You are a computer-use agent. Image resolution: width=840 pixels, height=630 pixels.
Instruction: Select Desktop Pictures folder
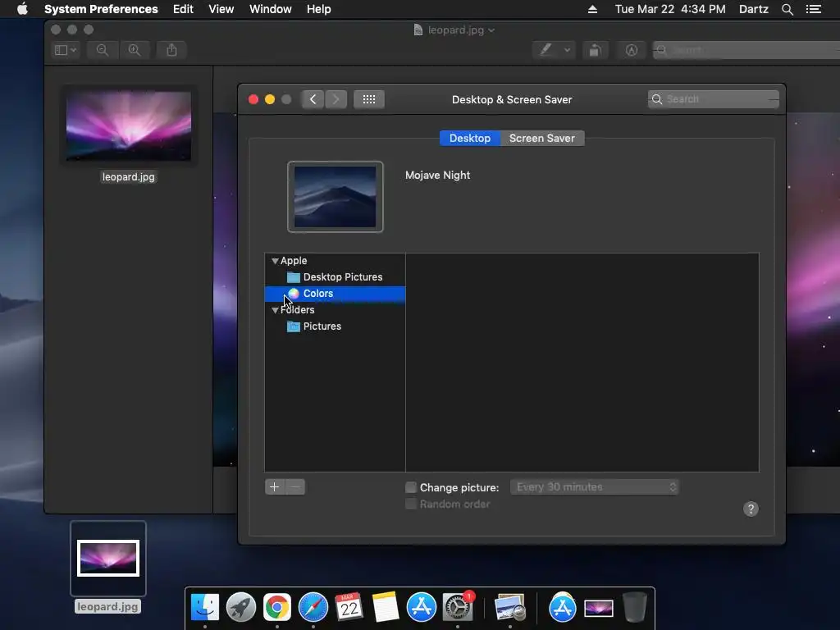tap(335, 277)
